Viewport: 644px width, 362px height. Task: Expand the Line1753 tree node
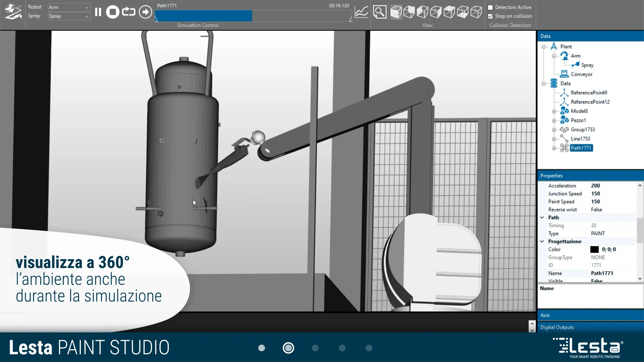554,139
